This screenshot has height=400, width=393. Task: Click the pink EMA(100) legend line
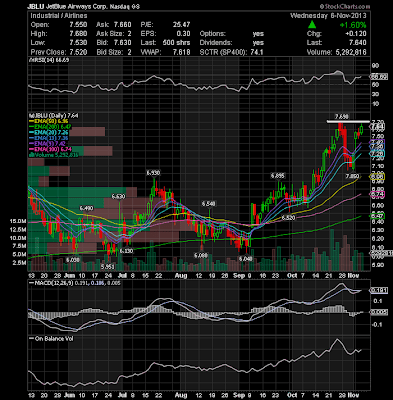[32, 149]
